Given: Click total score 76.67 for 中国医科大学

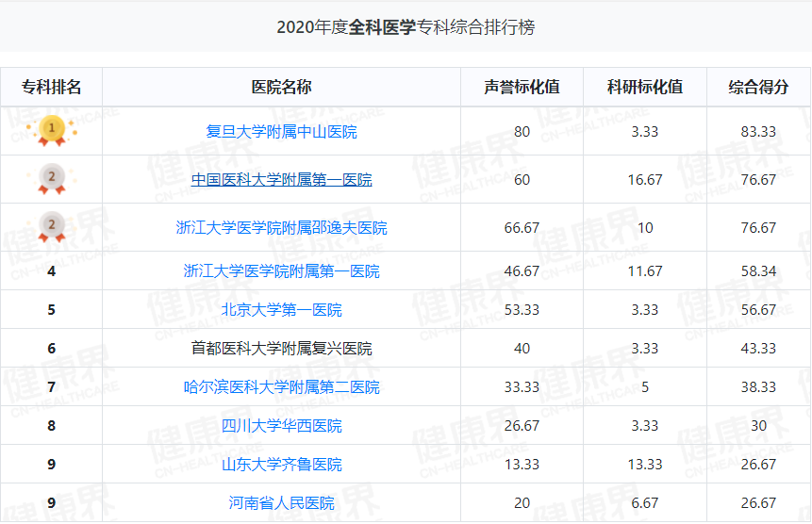Looking at the screenshot, I should tap(758, 180).
